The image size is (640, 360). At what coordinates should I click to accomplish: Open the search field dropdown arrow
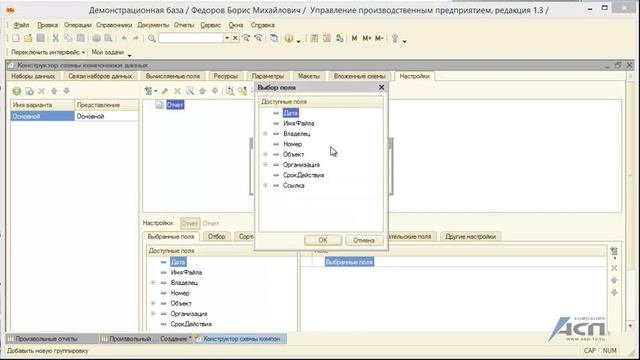click(227, 38)
